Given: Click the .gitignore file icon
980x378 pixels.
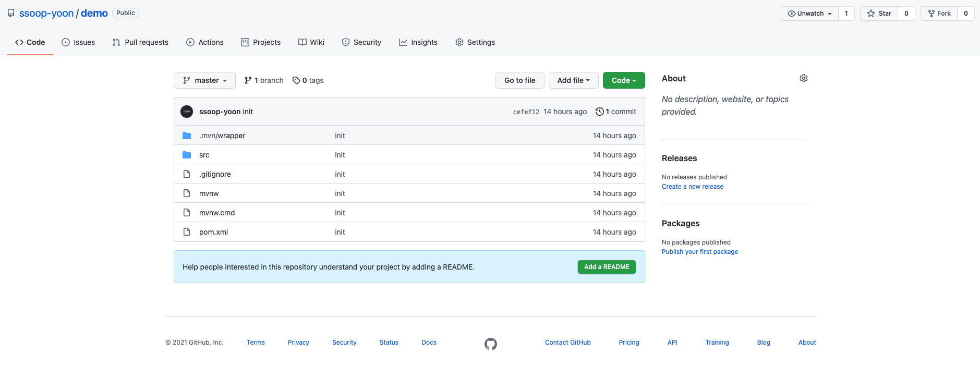Looking at the screenshot, I should point(187,174).
